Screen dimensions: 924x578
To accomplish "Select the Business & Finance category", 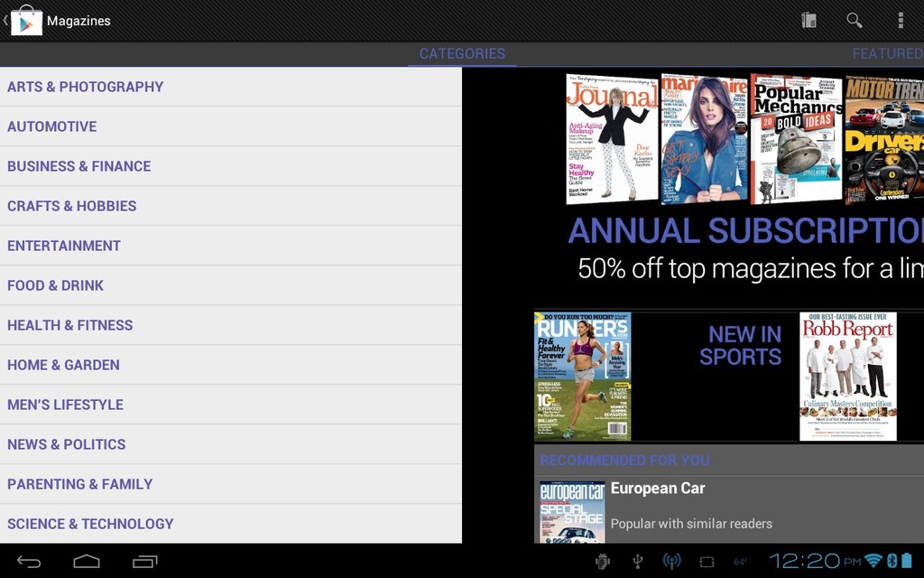I will click(x=230, y=166).
